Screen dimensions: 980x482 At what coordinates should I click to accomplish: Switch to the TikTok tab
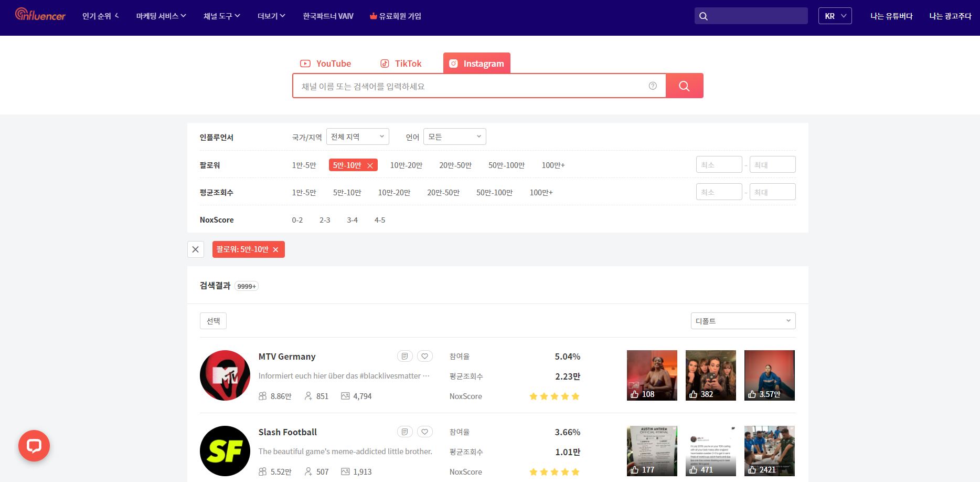(x=401, y=64)
